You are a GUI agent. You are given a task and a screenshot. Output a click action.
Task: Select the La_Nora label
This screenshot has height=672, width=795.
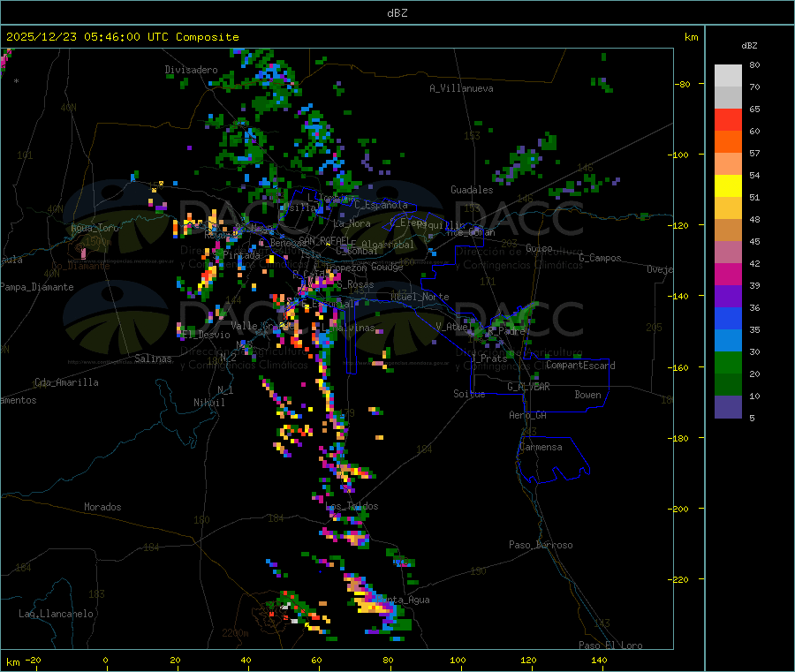pyautogui.click(x=352, y=223)
